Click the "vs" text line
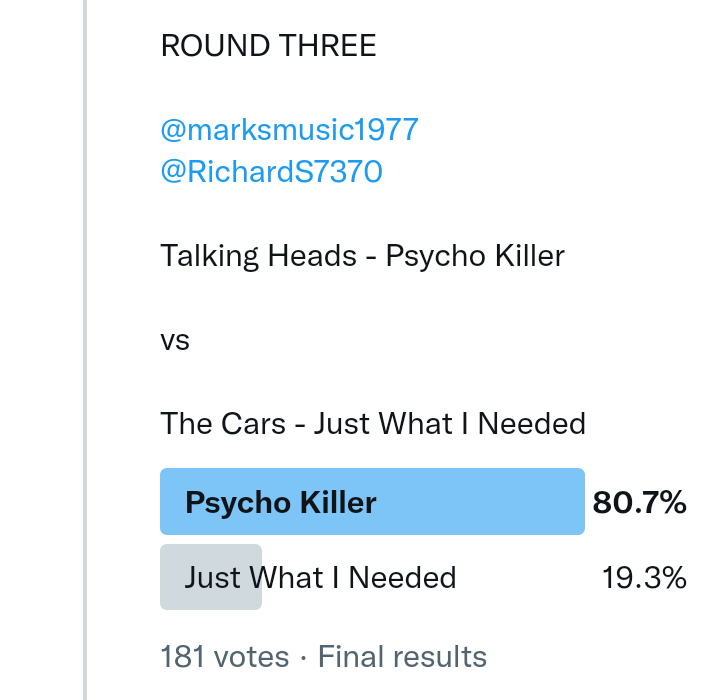This screenshot has height=700, width=720. click(x=175, y=340)
